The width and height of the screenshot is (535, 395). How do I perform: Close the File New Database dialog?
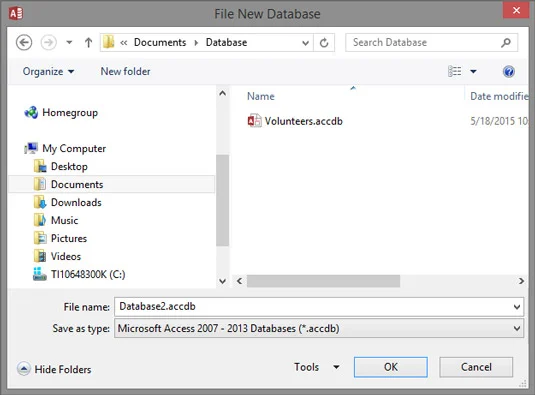516,10
